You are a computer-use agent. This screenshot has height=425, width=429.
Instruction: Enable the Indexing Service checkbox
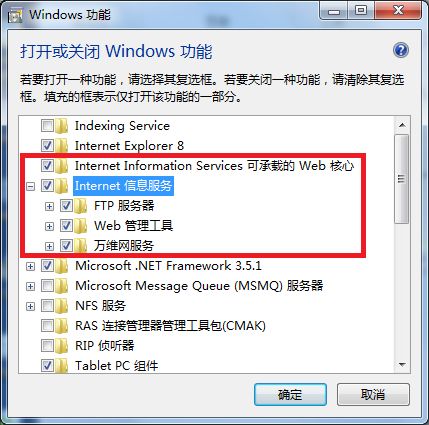click(47, 126)
